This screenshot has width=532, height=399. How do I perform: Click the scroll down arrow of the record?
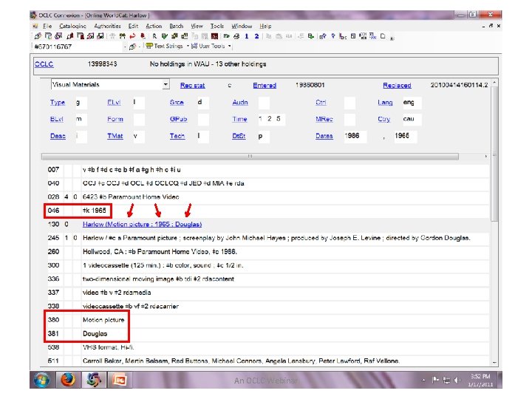[x=494, y=362]
